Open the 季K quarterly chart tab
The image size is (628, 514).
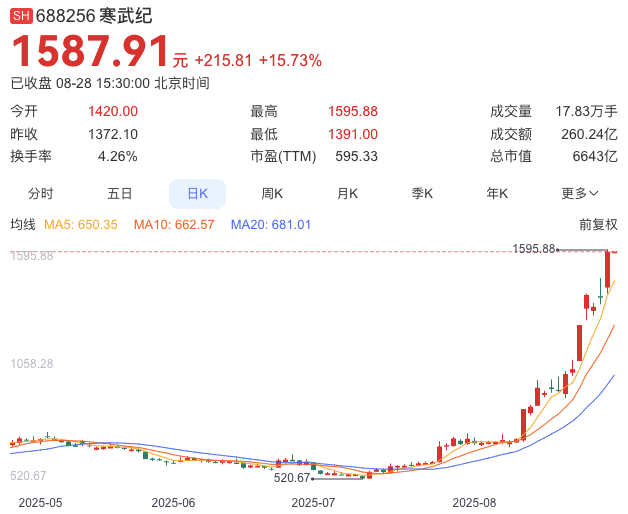[422, 194]
